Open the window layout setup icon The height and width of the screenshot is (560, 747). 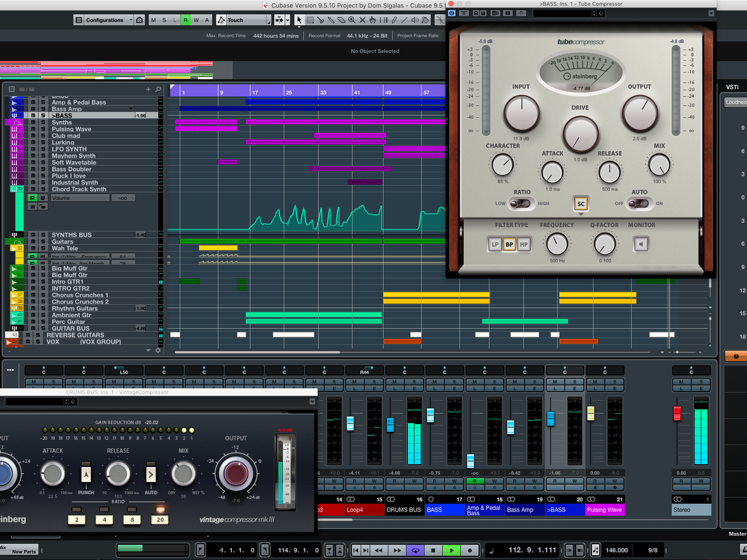[79, 20]
